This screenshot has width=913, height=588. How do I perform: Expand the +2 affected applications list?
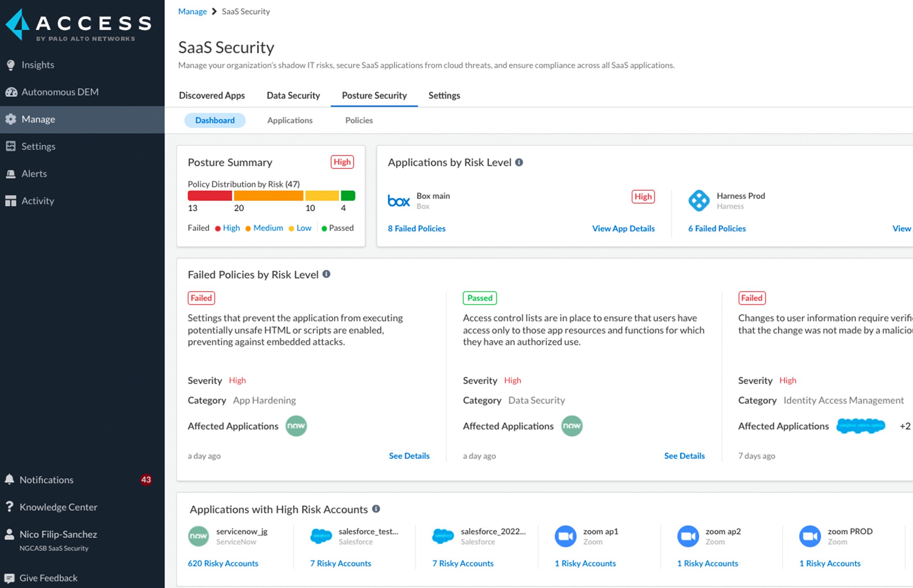905,426
